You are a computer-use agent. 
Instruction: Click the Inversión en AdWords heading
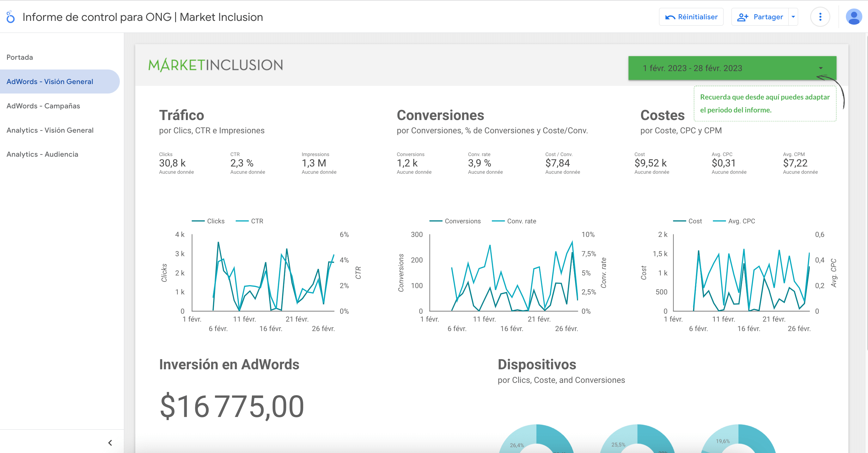[x=229, y=365]
